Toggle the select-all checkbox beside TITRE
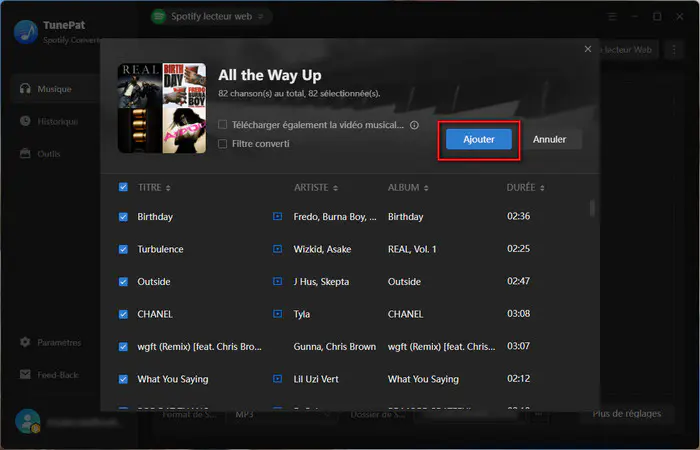This screenshot has height=450, width=700. pyautogui.click(x=123, y=187)
